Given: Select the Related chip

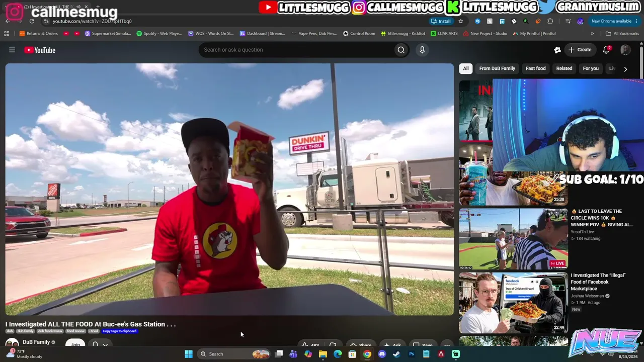Looking at the screenshot, I should coord(565,68).
